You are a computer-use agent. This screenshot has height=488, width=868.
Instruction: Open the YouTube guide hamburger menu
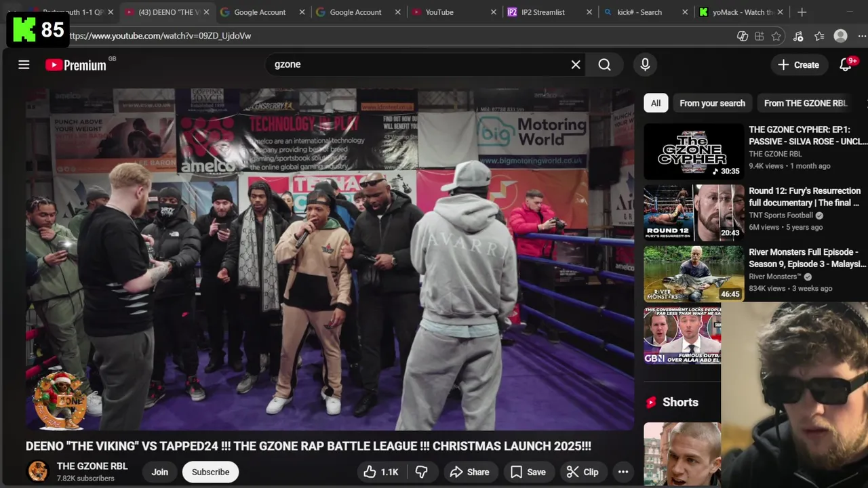click(24, 64)
